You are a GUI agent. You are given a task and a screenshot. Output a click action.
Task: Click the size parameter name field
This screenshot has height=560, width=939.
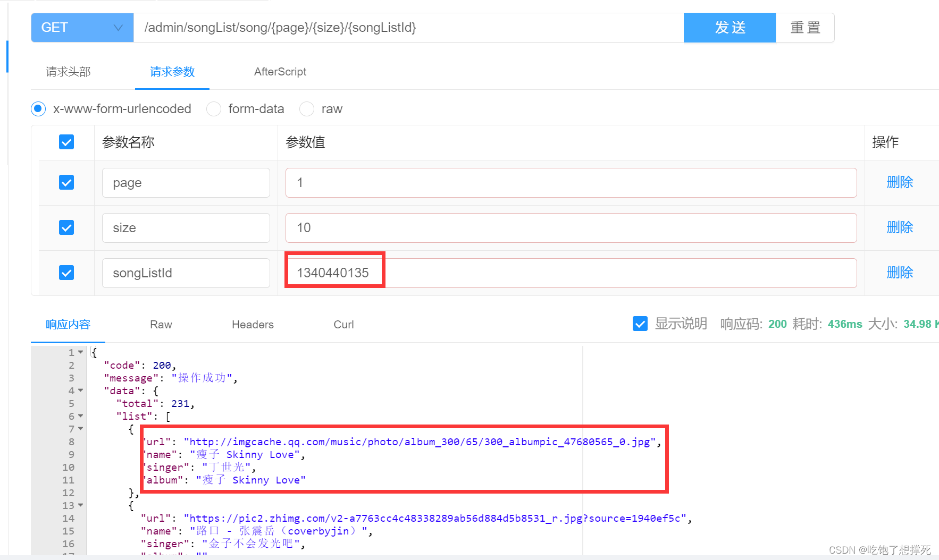pyautogui.click(x=186, y=228)
